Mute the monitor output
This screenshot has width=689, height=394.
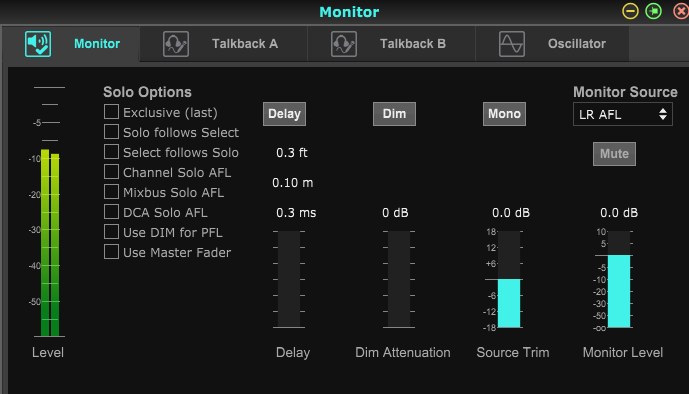click(x=614, y=154)
